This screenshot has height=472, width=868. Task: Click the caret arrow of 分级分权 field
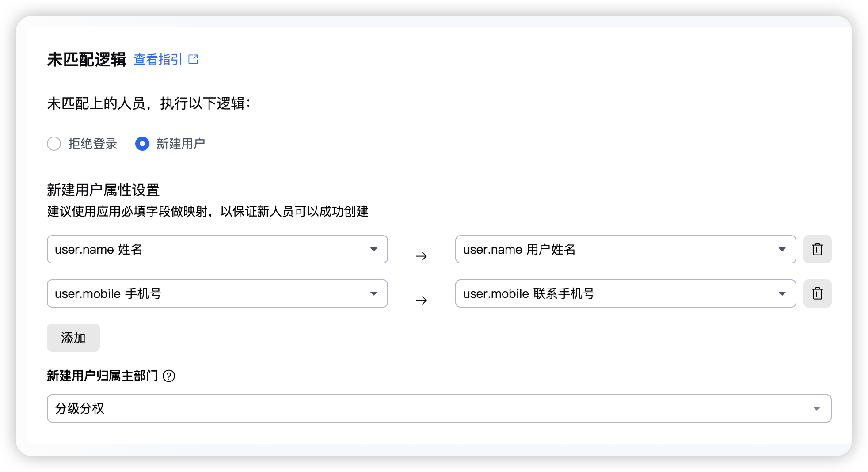[x=817, y=409]
